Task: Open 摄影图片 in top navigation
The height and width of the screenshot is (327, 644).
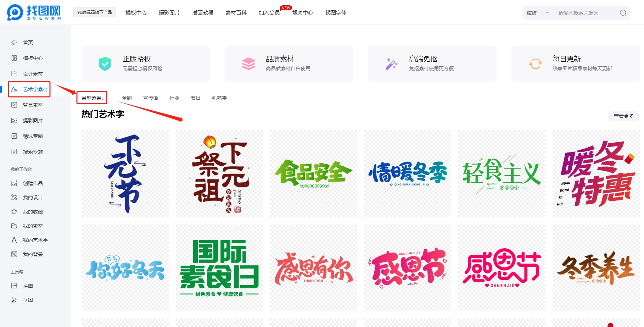Action: (x=169, y=13)
